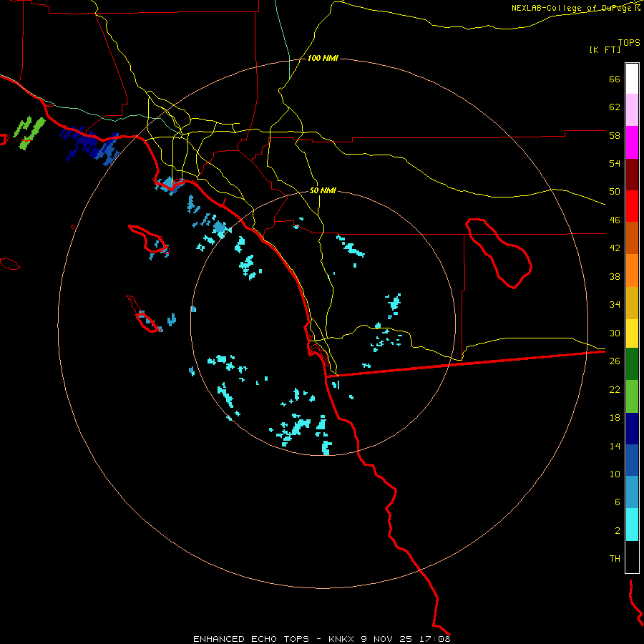This screenshot has width=644, height=644.
Task: Click the light blue legend band below 10
Action: click(632, 492)
